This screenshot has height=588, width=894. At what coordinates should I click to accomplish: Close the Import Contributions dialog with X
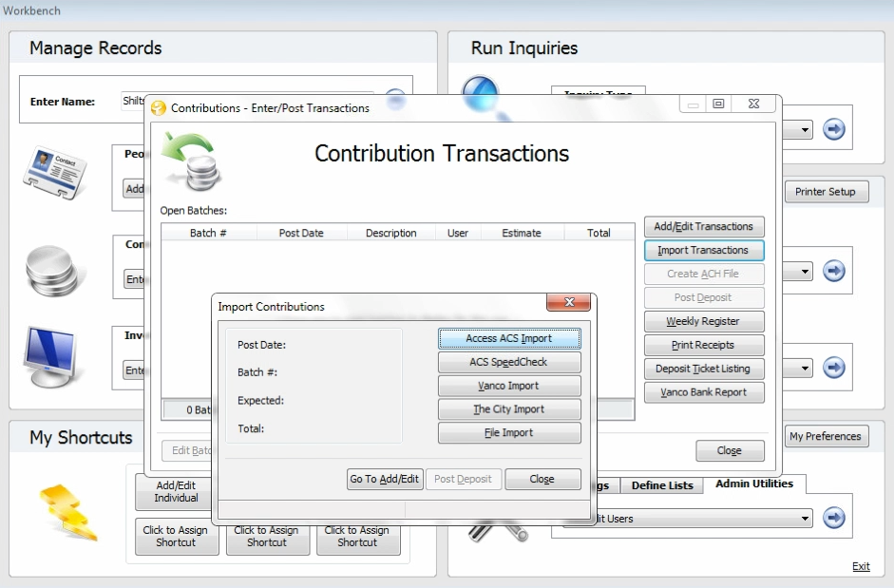(x=569, y=303)
